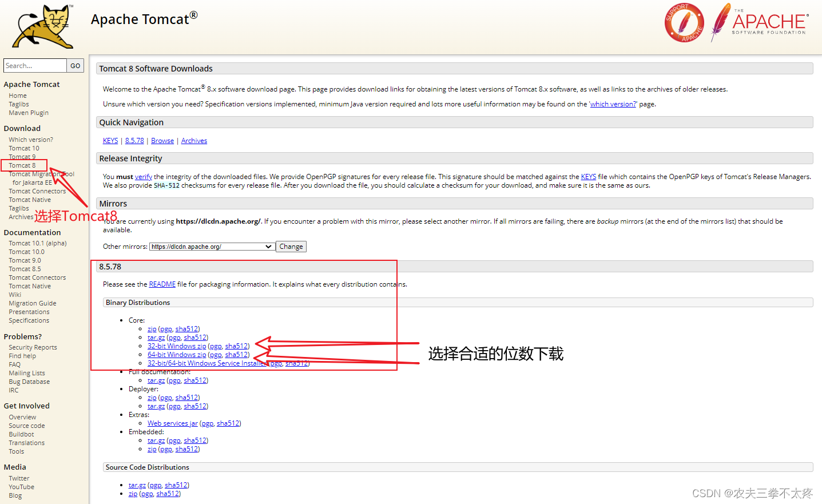Open Tomcat 8.5 documentation
The height and width of the screenshot is (504, 822).
(25, 269)
